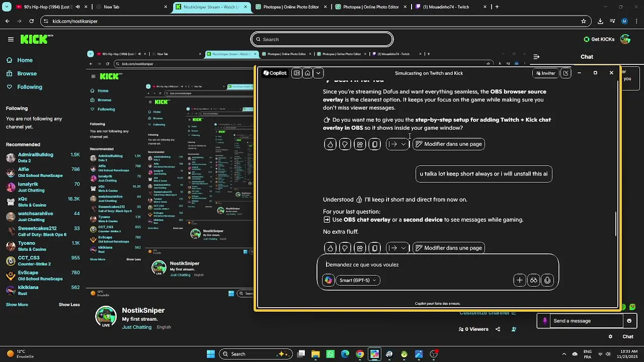Image resolution: width=644 pixels, height=362 pixels.
Task: Like the first Copilot response
Action: (x=330, y=144)
